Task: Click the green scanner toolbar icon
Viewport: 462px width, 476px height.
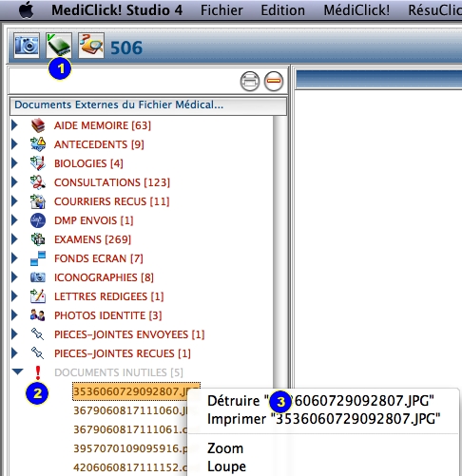Action: (59, 46)
